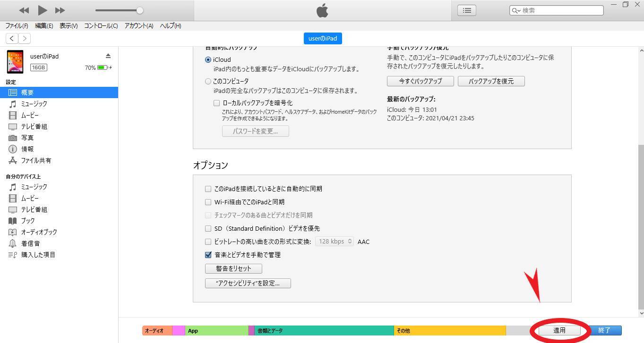Click the ムービー icon under 設定
This screenshot has width=644, height=343.
click(x=13, y=115)
